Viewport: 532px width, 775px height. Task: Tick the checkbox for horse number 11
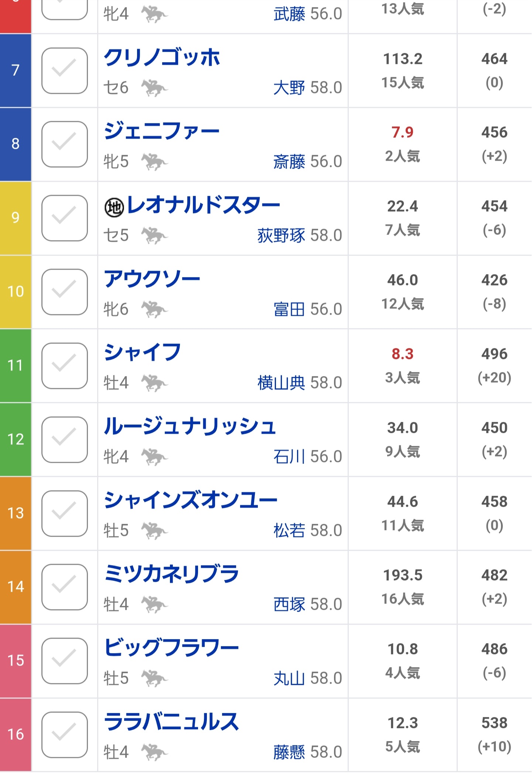pyautogui.click(x=65, y=366)
